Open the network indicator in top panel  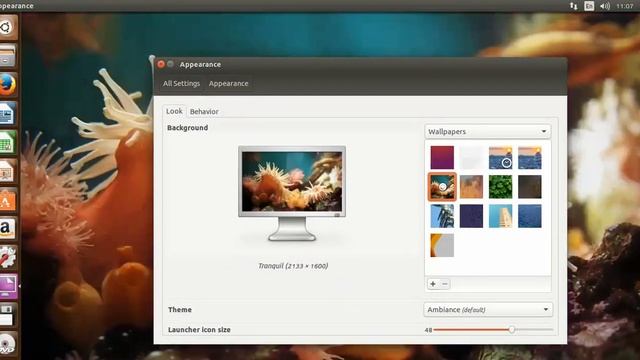click(573, 6)
